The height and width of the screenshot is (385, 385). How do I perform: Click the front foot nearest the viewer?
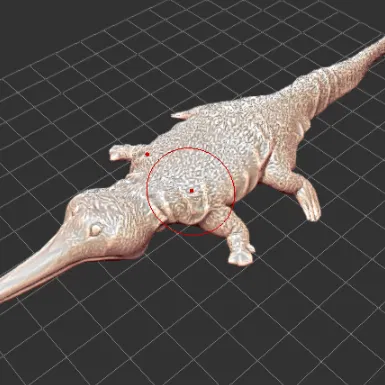241,253
